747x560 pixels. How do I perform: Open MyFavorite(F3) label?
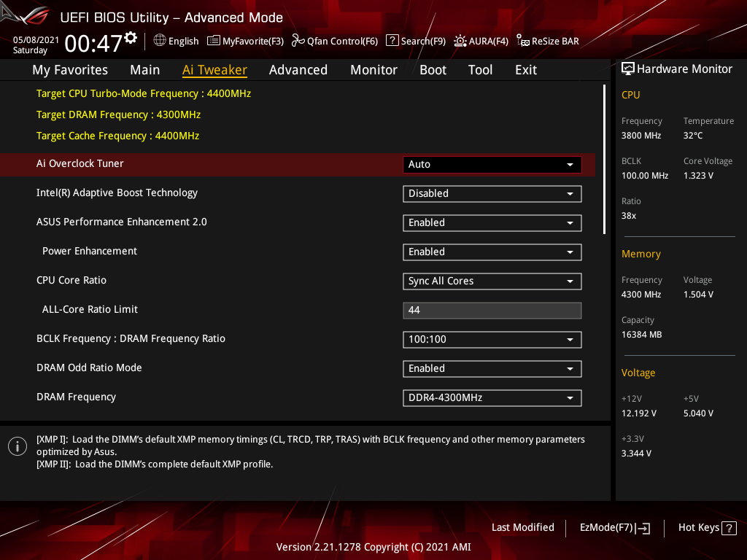[x=253, y=42]
